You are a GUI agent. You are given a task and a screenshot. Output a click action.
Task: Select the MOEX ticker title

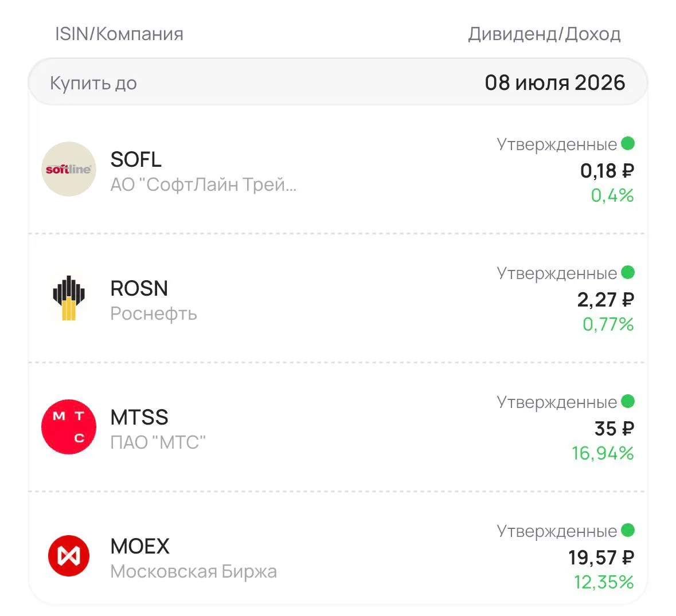[x=140, y=546]
